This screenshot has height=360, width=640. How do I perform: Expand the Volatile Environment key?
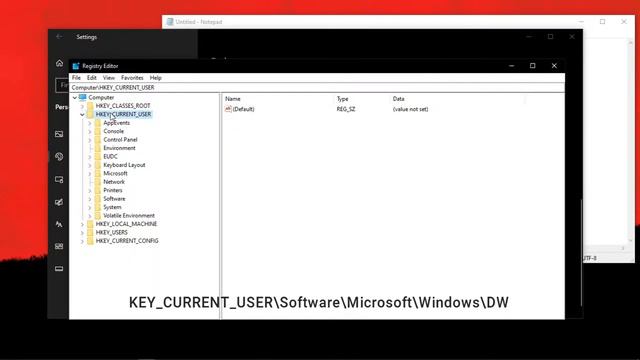90,216
